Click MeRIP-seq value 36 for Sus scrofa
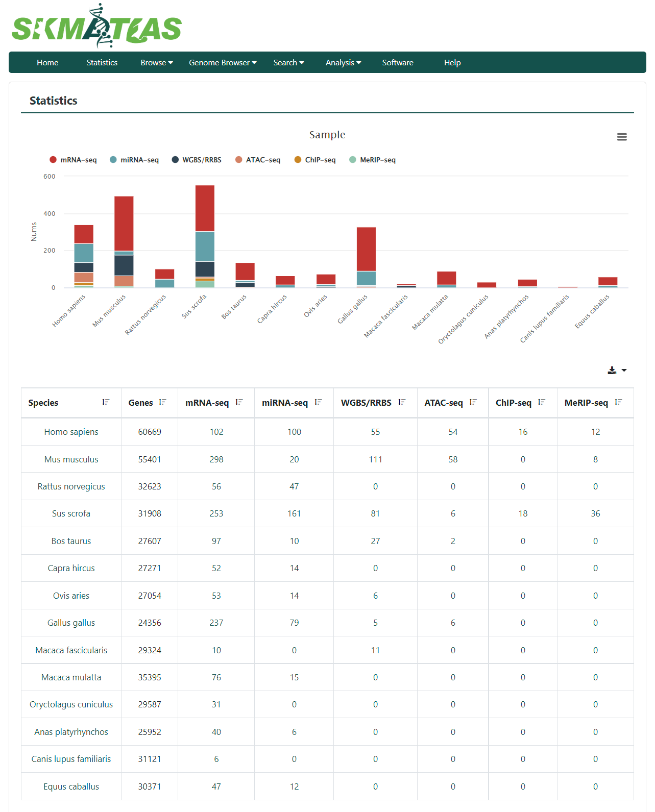Image resolution: width=655 pixels, height=812 pixels. pyautogui.click(x=595, y=513)
